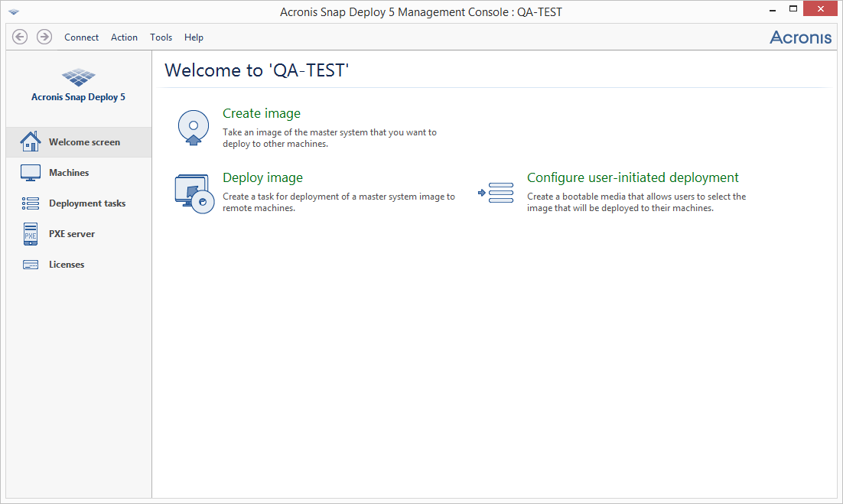This screenshot has height=504, width=843.
Task: Click 'Take an image of the master system' description
Action: [x=330, y=138]
